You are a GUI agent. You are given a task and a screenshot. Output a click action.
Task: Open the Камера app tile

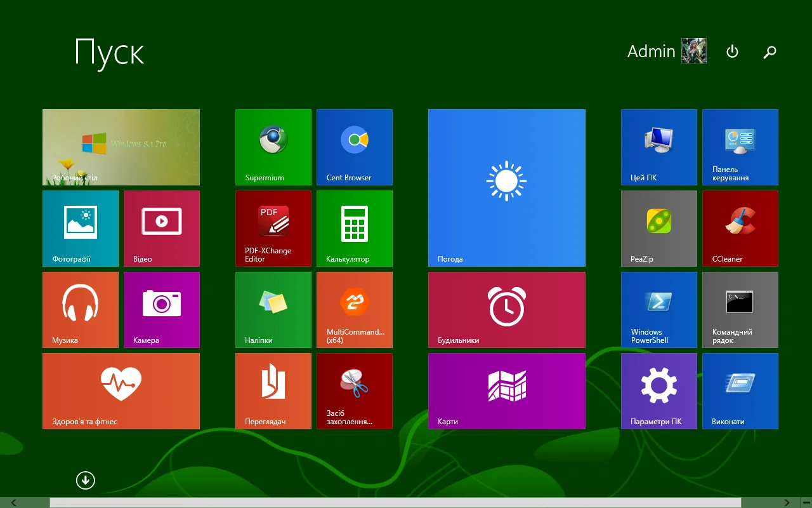[161, 309]
